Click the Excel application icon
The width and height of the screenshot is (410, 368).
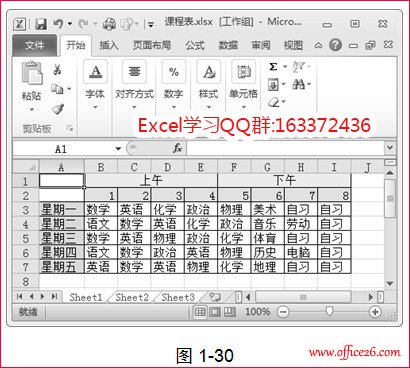point(20,24)
